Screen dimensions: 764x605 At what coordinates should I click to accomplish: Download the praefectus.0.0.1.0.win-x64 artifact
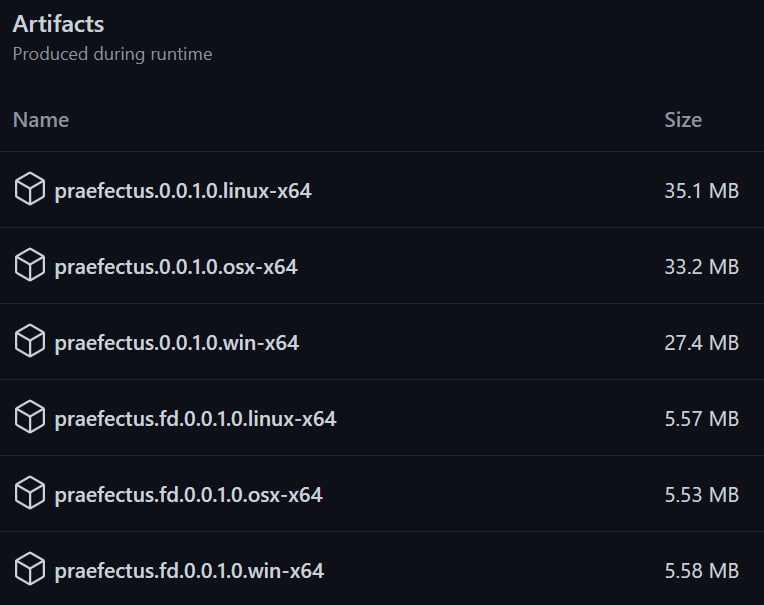177,342
